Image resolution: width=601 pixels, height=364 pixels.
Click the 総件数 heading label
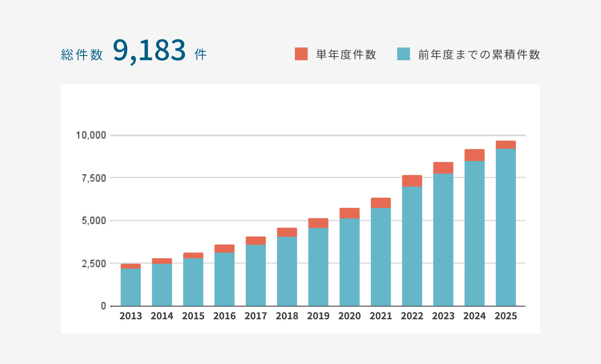point(82,55)
